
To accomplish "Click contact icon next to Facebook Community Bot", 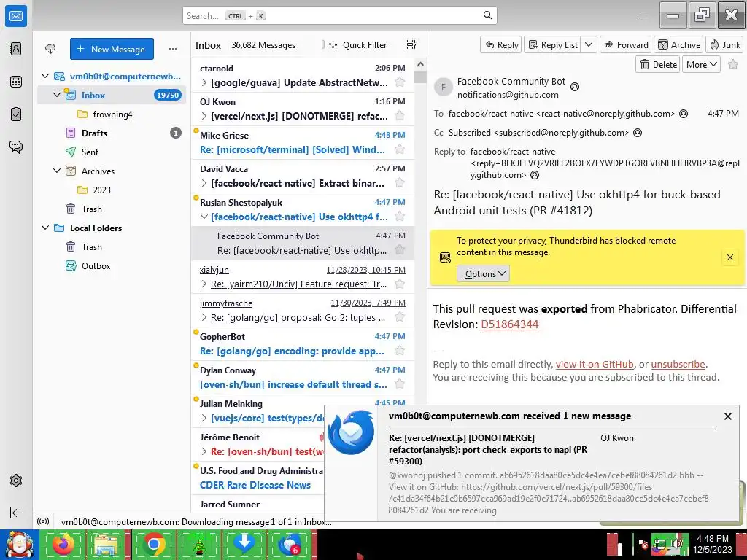I will 575,87.
